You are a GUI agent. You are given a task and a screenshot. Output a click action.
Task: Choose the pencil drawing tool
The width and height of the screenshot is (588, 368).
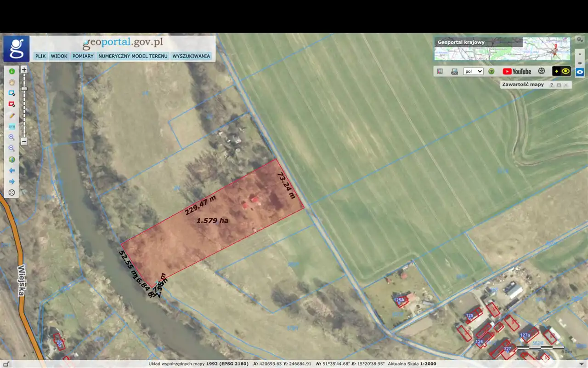coord(12,115)
